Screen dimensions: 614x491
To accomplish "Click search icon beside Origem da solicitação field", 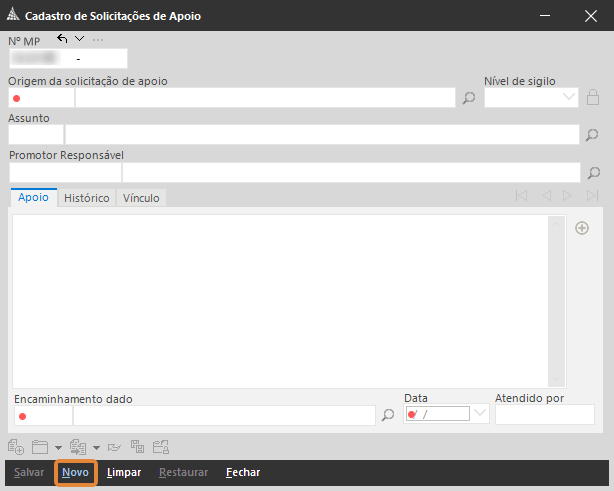I will click(468, 98).
